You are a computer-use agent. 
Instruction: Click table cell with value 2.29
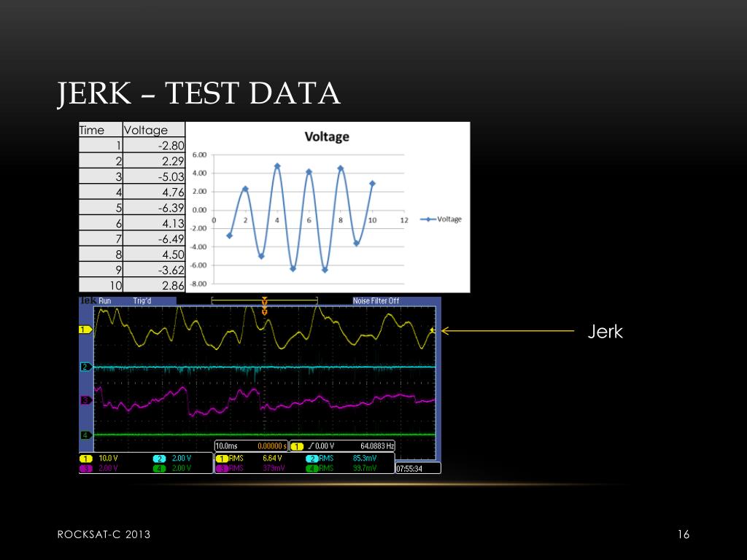[x=154, y=161]
